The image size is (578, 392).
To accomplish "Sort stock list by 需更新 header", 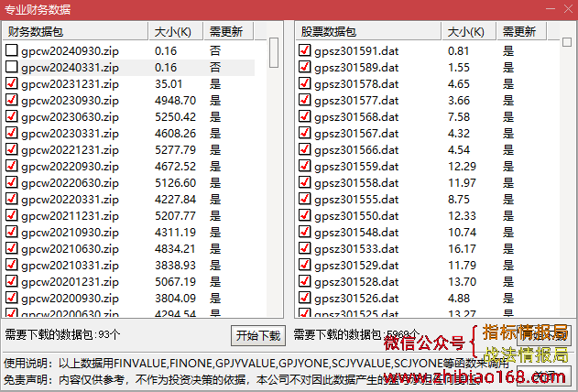I will pos(521,31).
